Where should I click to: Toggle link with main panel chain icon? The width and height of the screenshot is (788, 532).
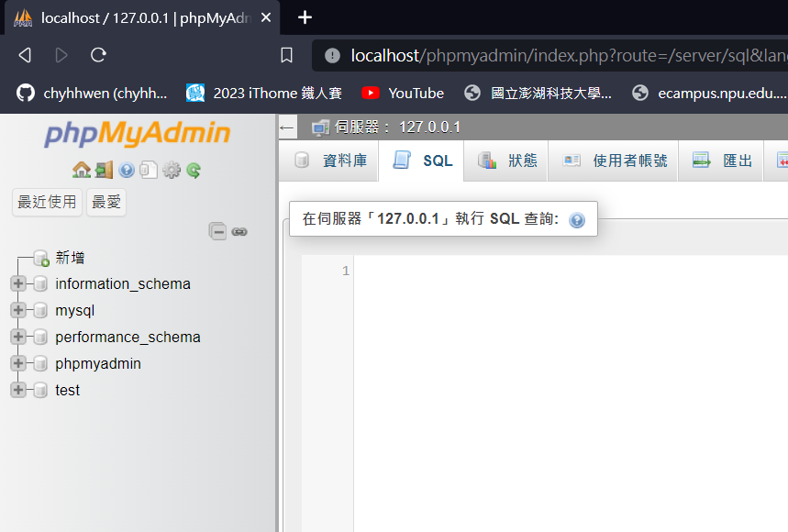(239, 231)
